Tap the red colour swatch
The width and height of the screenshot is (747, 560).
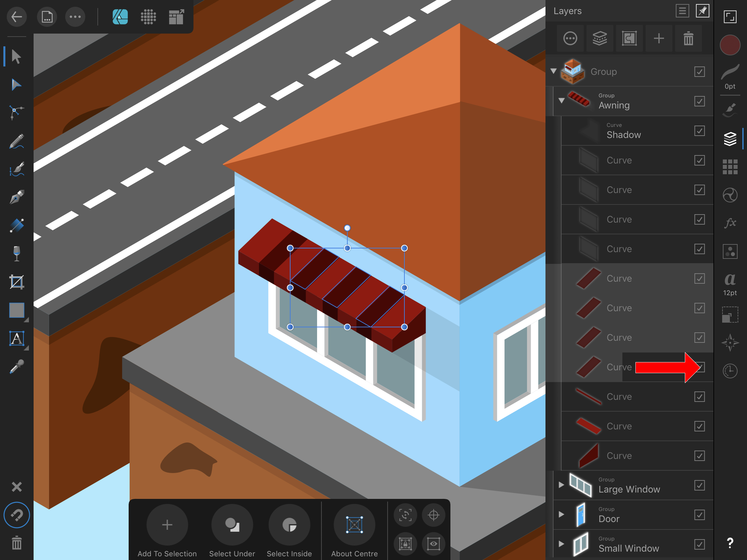(x=730, y=44)
